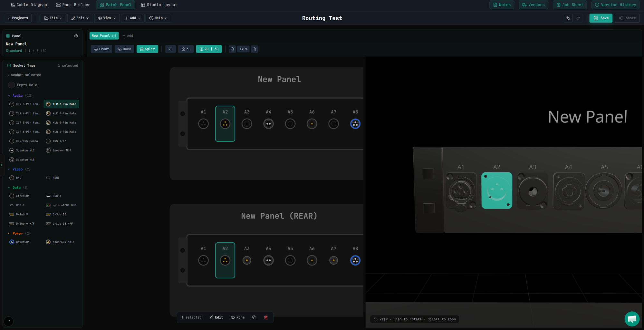This screenshot has width=644, height=330.
Task: Toggle Norm setting for selected socket
Action: [238, 317]
